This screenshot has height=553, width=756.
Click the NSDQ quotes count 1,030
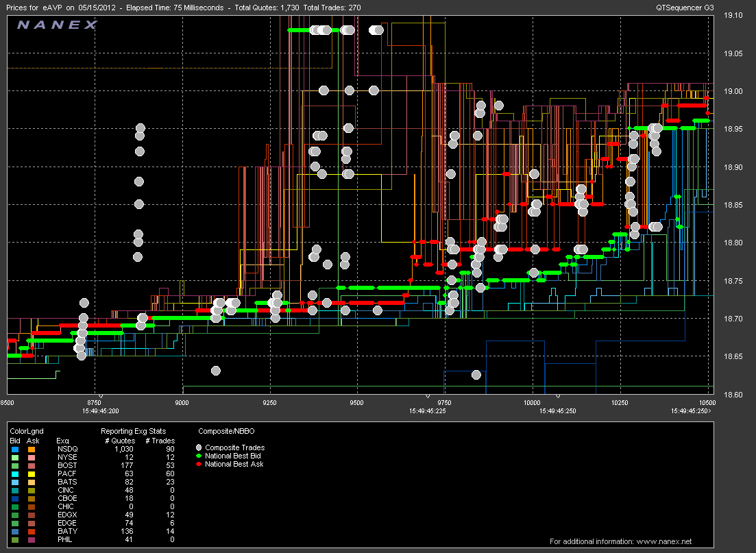(x=123, y=449)
